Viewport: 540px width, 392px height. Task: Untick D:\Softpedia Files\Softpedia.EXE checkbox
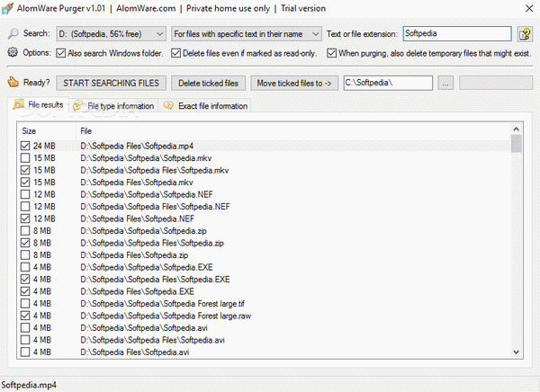(25, 291)
